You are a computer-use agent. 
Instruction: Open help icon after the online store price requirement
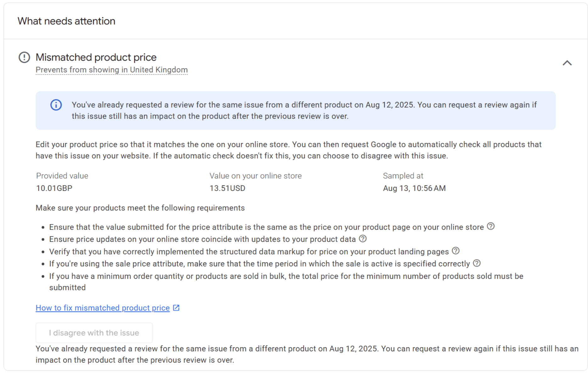[490, 226]
